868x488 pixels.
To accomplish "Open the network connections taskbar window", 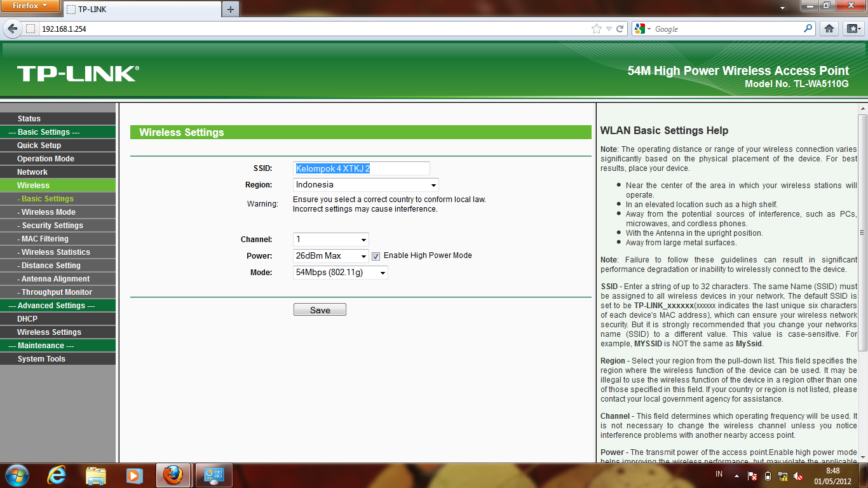I will coord(214,475).
